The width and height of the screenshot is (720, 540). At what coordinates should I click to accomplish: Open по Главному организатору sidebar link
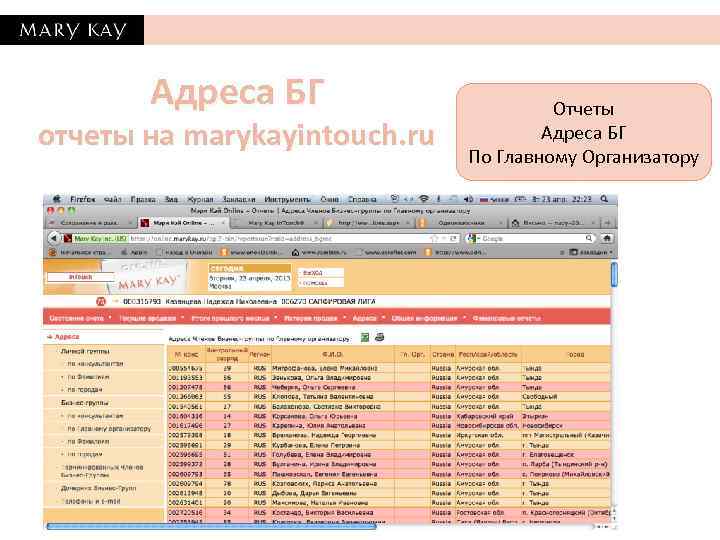click(x=109, y=428)
